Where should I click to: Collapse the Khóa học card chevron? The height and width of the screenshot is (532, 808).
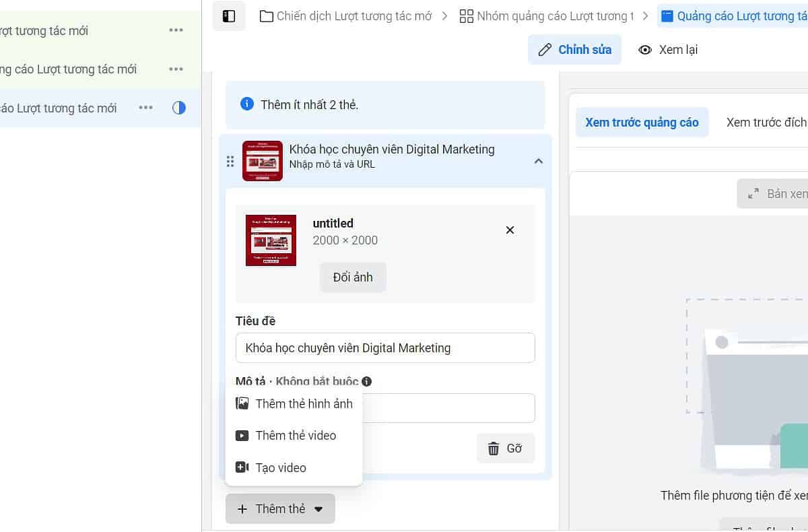tap(538, 161)
